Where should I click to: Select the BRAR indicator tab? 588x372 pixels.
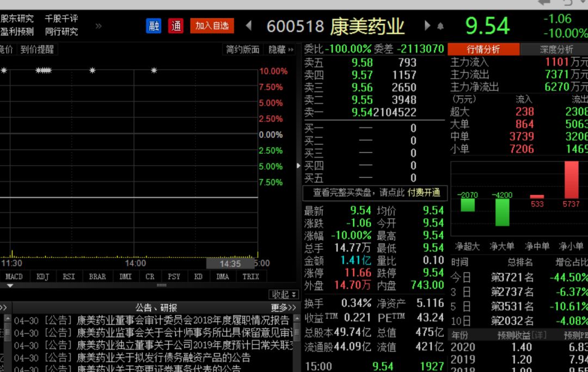pos(97,277)
